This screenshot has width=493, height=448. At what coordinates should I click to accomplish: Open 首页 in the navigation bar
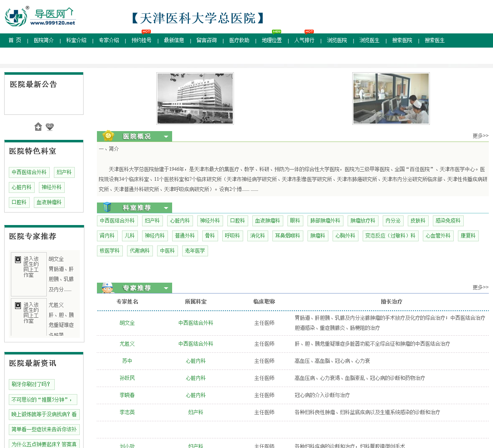[15, 40]
